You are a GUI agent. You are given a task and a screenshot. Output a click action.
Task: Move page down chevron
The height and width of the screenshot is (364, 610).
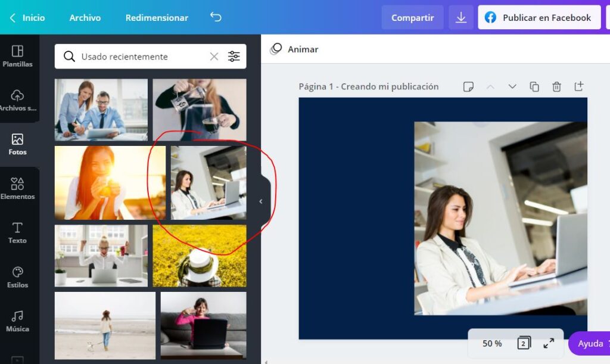[x=512, y=86]
